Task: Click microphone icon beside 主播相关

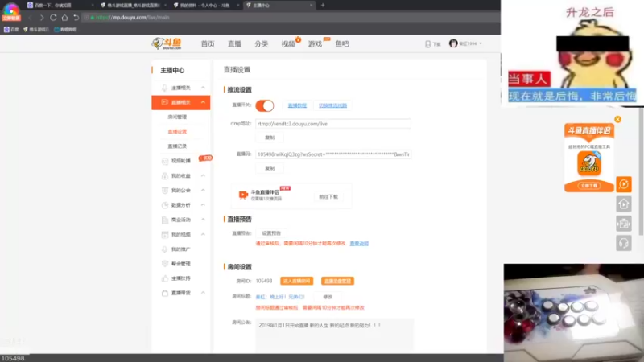Action: [164, 88]
